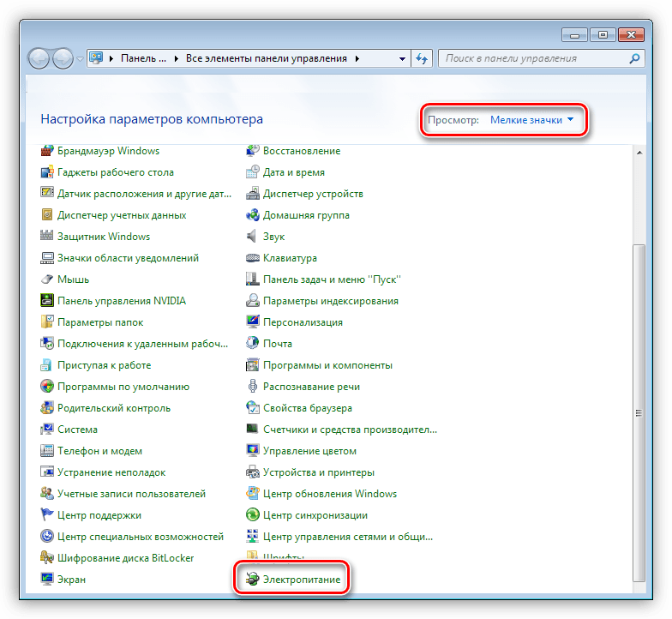Expand the address bar history dropdown arrow
The image size is (672, 619).
pyautogui.click(x=402, y=58)
